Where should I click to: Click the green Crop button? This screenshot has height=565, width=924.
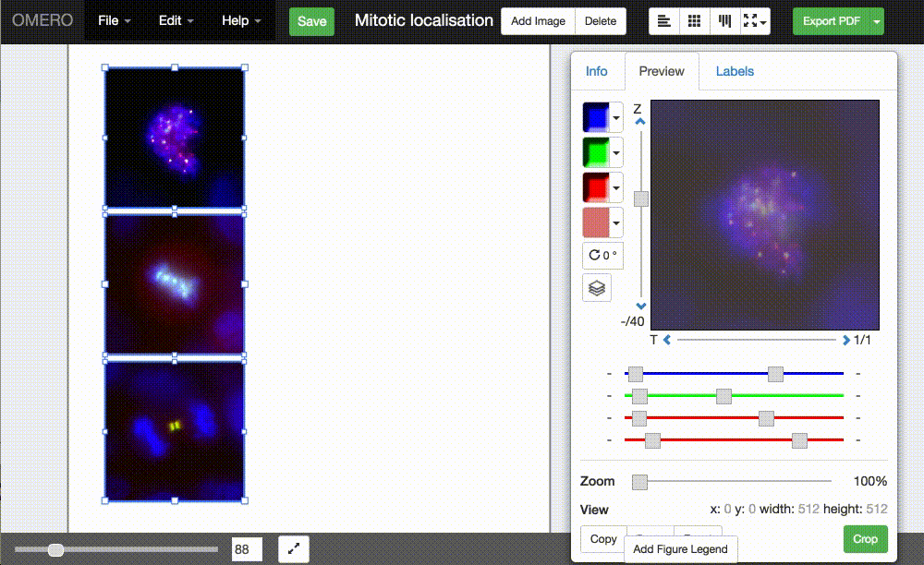point(865,538)
